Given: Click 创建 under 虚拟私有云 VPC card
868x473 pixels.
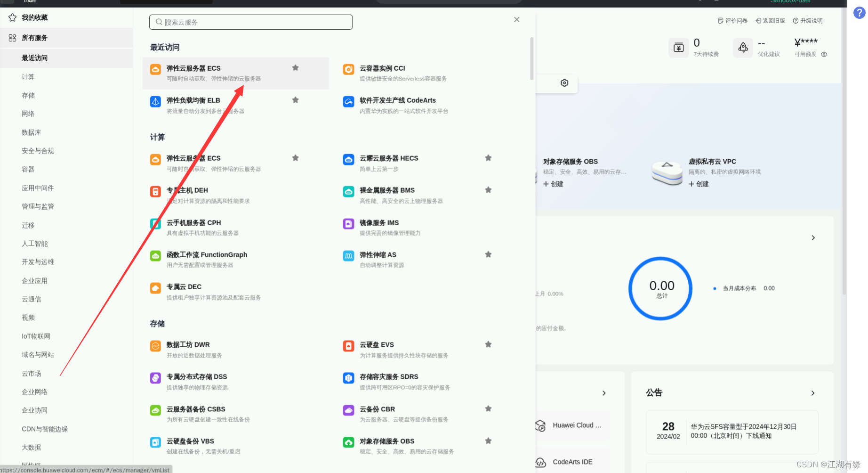Looking at the screenshot, I should (x=699, y=184).
